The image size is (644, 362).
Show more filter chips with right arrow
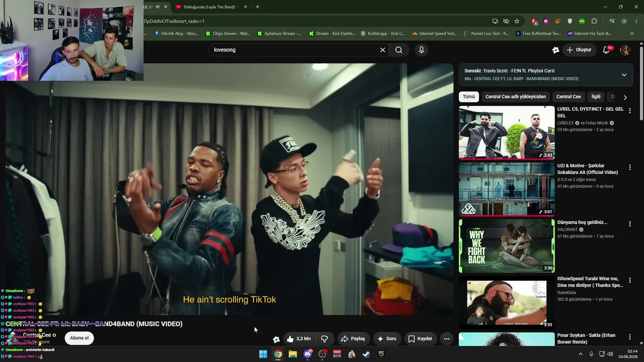pyautogui.click(x=625, y=97)
